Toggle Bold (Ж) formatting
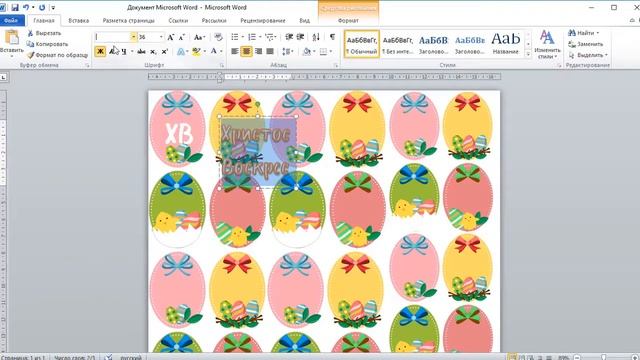 point(100,51)
